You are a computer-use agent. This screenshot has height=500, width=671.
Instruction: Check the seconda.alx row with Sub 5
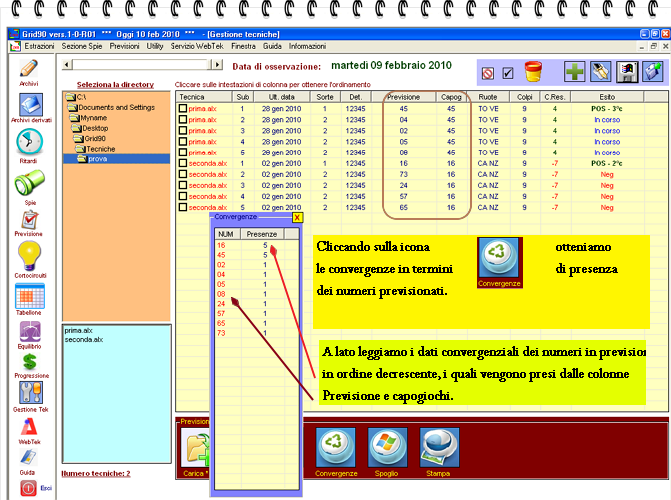click(183, 207)
